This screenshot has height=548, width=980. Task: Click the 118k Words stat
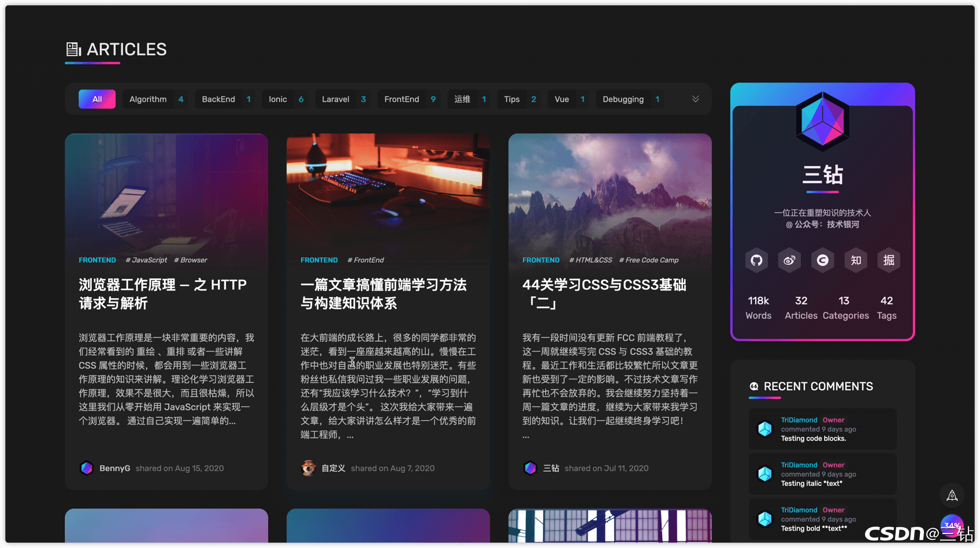pyautogui.click(x=758, y=308)
